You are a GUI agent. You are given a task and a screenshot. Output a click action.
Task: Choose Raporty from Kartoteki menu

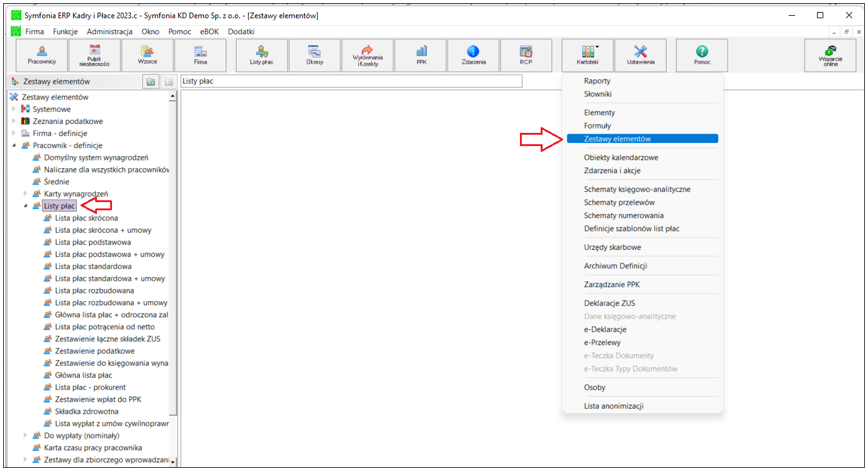[642, 81]
